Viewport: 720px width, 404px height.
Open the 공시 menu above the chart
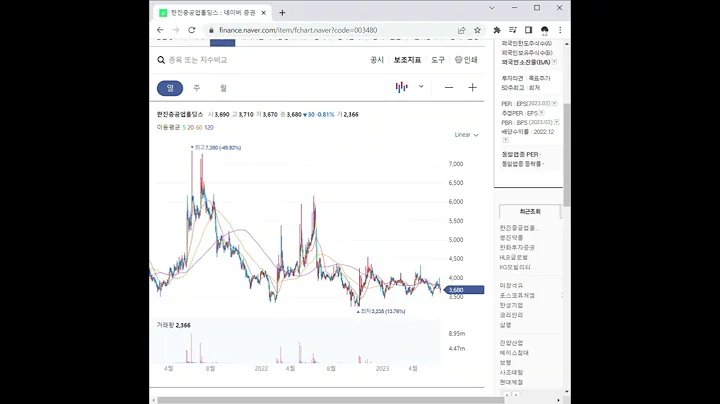click(377, 60)
